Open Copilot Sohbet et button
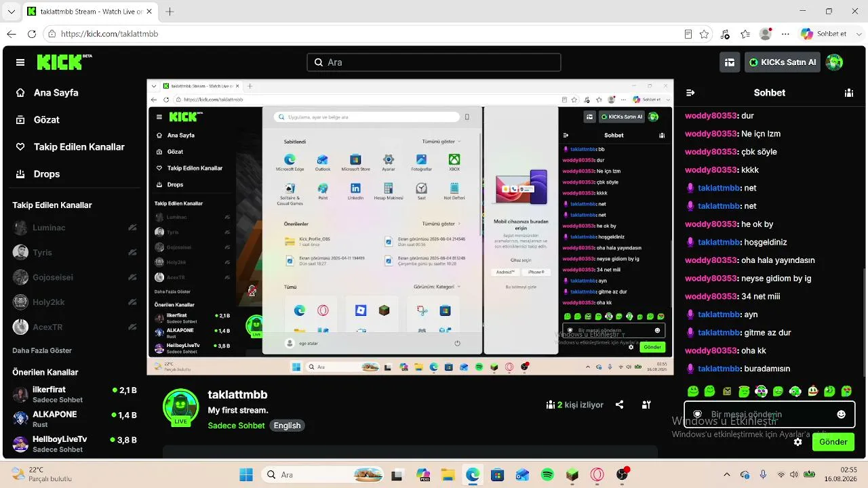Image resolution: width=868 pixels, height=488 pixels. tap(823, 34)
